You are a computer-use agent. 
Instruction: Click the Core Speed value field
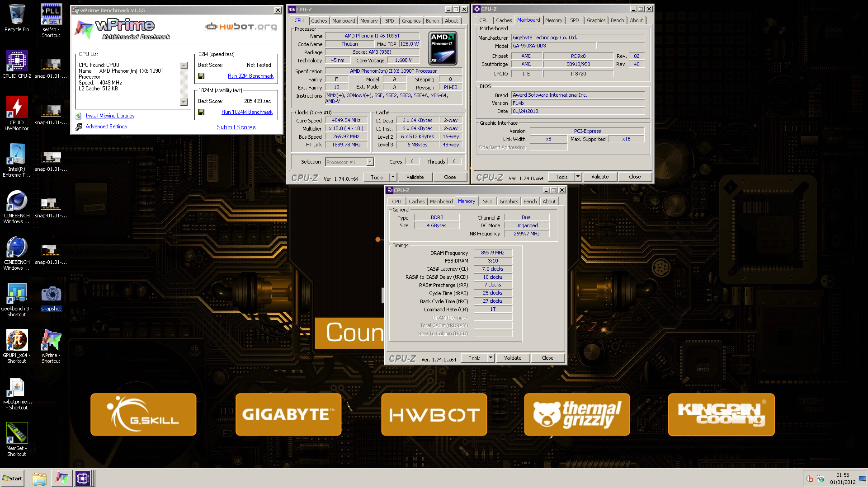point(346,121)
